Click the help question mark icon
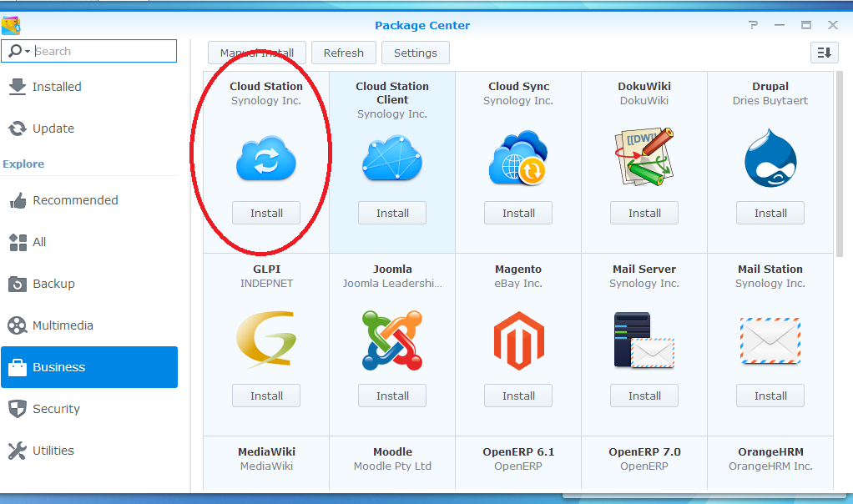This screenshot has height=504, width=853. point(753,25)
